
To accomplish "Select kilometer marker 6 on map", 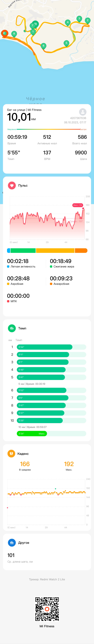I will tap(43, 46).
